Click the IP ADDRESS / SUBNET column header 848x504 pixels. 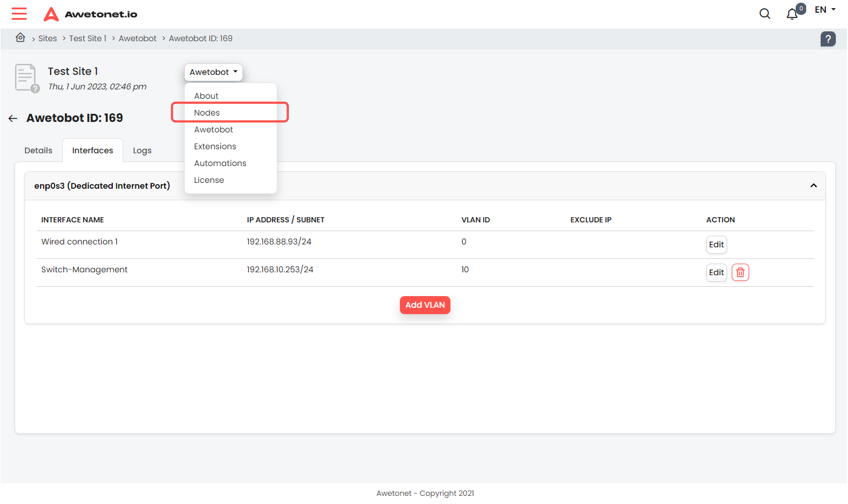click(285, 219)
